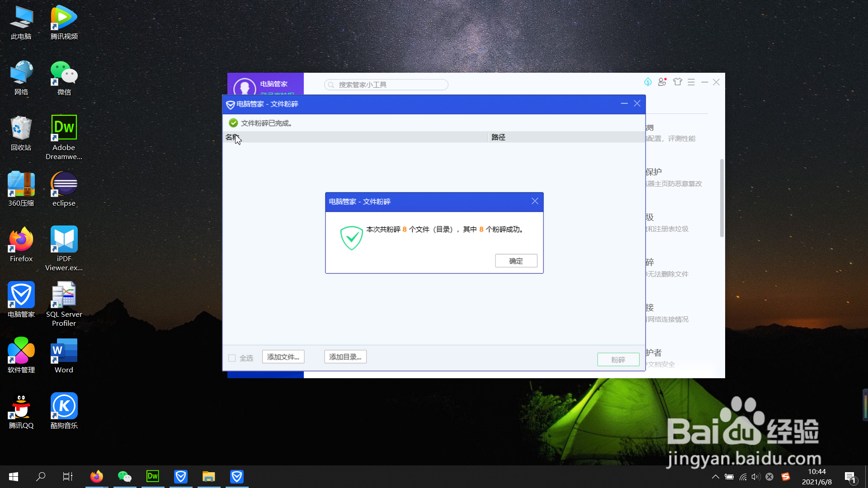Click the 路径 column header
Image resolution: width=868 pixels, height=488 pixels.
tap(498, 137)
